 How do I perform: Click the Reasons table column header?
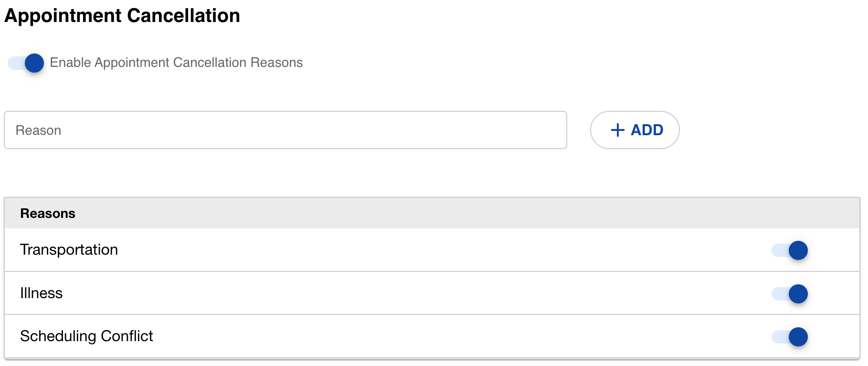48,214
